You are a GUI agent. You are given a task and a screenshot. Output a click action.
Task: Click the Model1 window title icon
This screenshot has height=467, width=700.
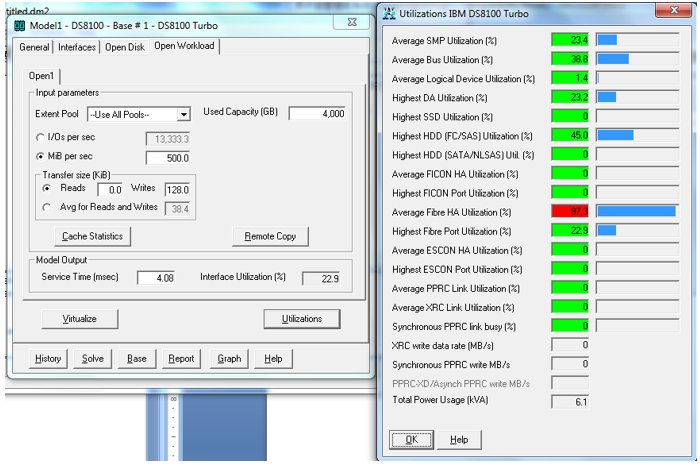[20, 25]
